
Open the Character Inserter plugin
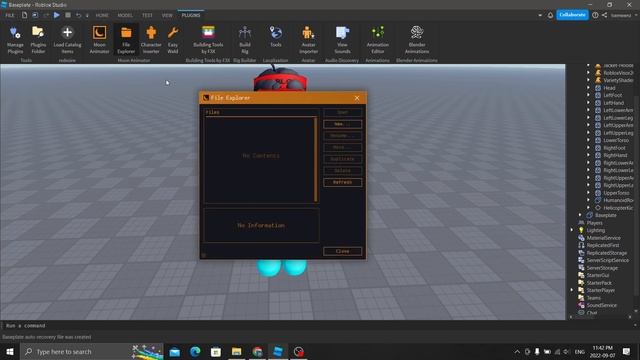click(x=151, y=40)
